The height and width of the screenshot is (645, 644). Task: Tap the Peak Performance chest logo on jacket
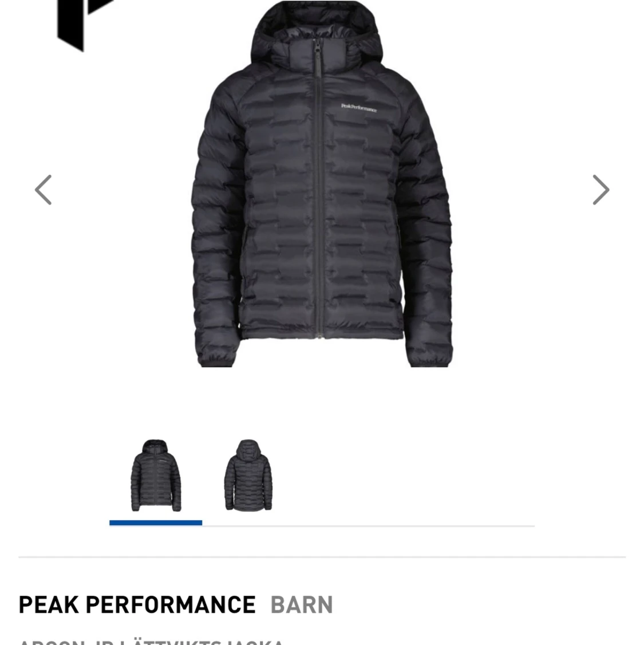click(x=359, y=108)
